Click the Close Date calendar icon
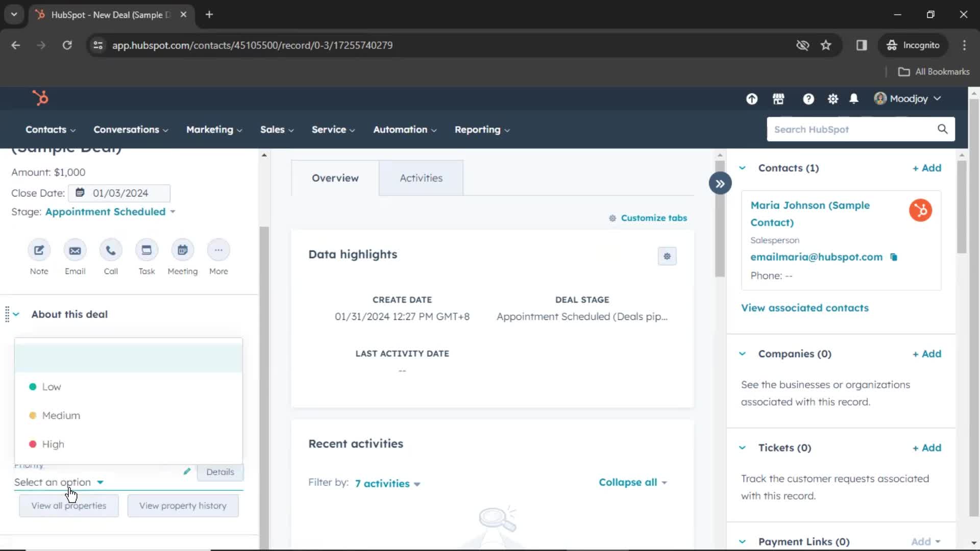Screen dimensions: 980x551 click(x=80, y=193)
